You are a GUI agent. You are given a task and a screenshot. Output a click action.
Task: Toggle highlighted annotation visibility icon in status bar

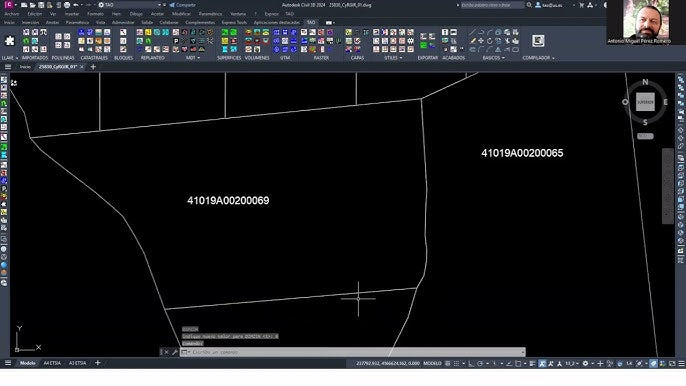[542, 363]
